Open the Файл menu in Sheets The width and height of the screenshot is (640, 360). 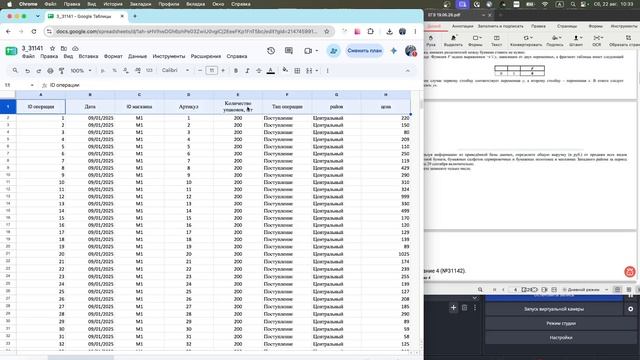pos(28,56)
